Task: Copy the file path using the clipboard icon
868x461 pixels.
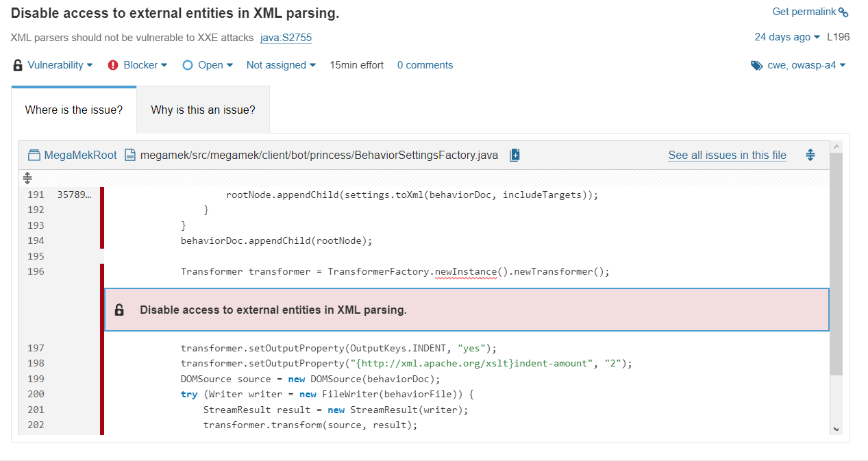Action: tap(514, 155)
